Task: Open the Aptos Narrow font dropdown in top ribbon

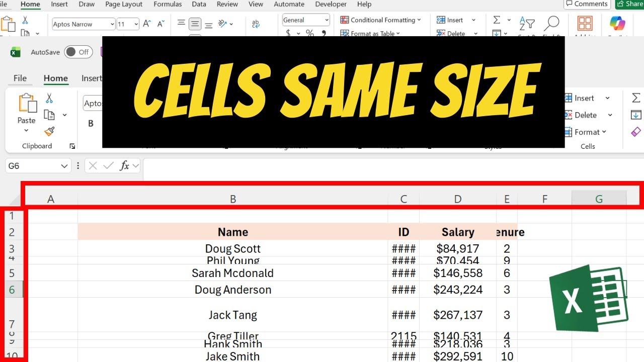Action: [112, 24]
